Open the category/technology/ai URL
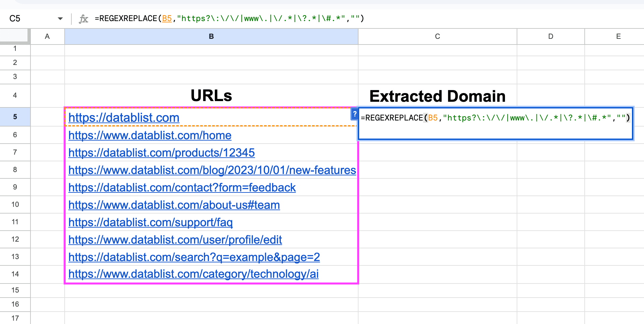Viewport: 644px width, 324px height. click(193, 274)
